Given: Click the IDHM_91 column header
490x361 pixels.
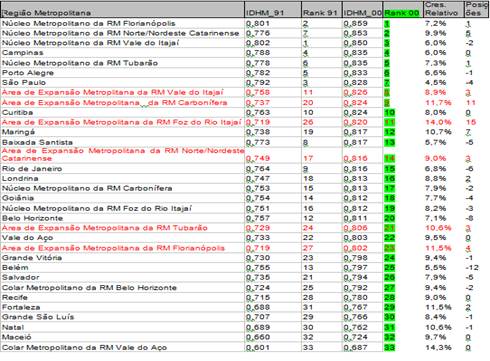Looking at the screenshot, I should [x=273, y=10].
